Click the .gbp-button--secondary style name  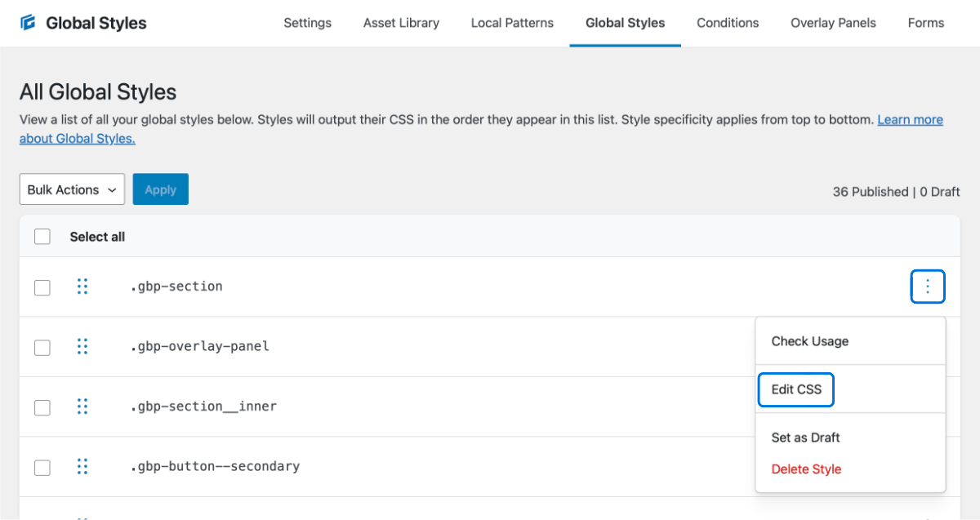click(x=216, y=467)
